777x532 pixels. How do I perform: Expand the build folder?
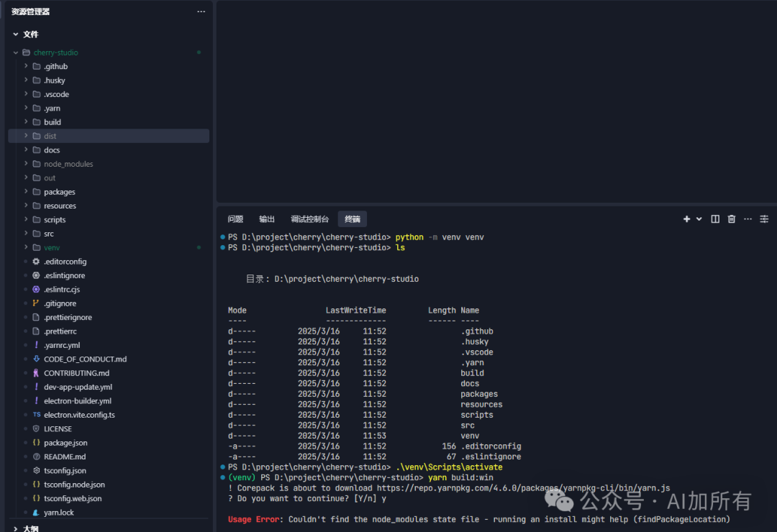tap(26, 121)
